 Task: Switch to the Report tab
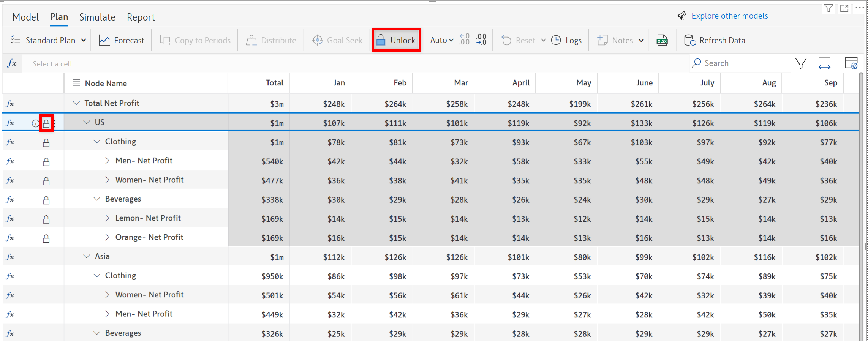[141, 17]
